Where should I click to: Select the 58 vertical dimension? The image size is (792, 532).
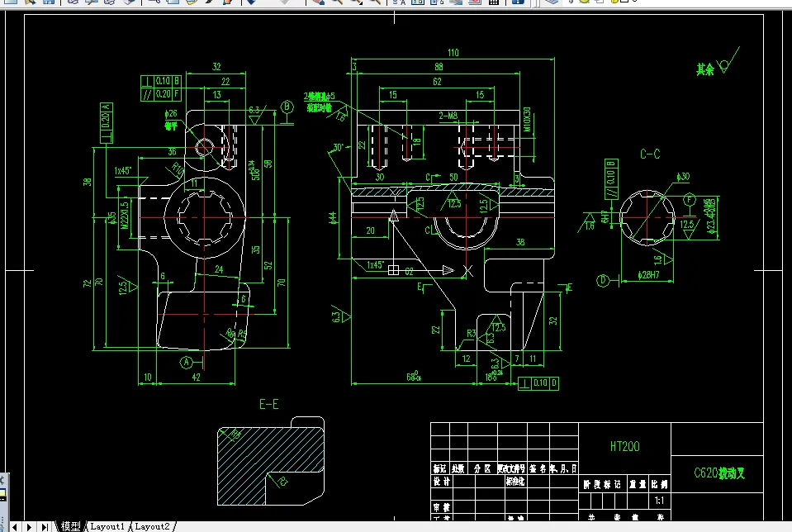click(x=268, y=164)
